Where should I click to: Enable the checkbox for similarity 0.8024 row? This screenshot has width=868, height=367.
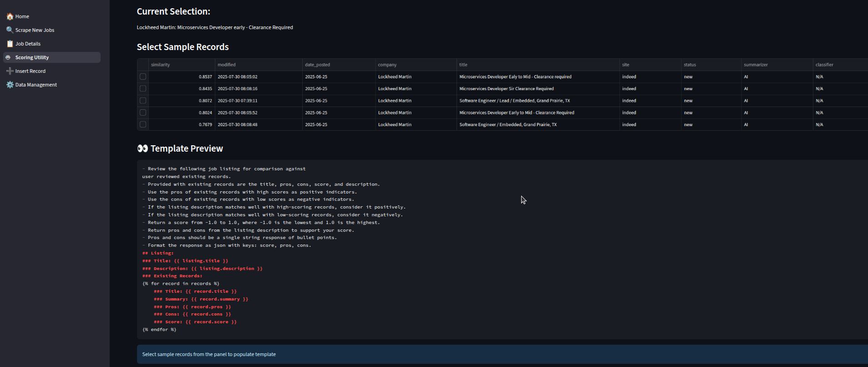(143, 112)
